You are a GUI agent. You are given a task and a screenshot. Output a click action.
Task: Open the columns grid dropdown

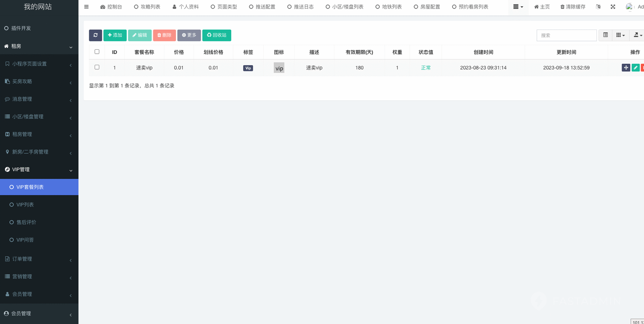click(620, 35)
